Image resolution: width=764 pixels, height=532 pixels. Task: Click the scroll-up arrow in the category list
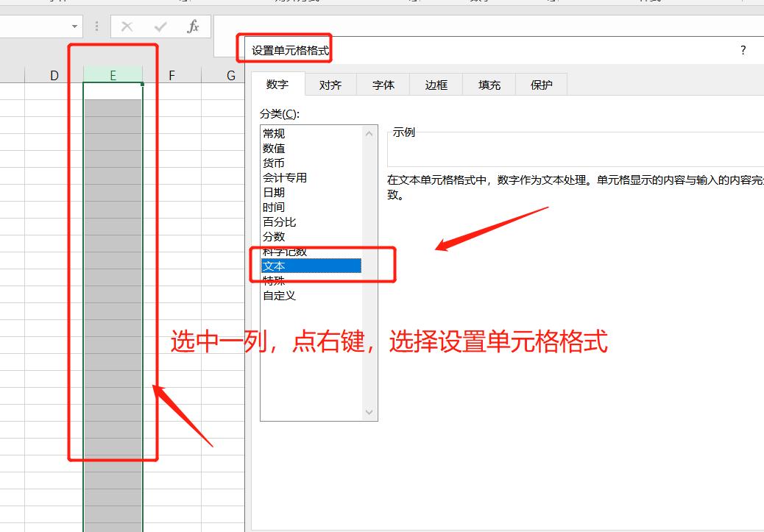point(369,134)
